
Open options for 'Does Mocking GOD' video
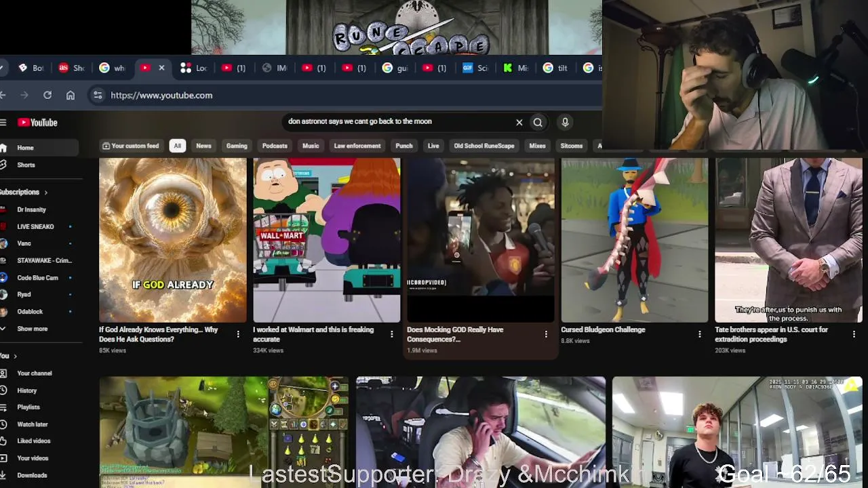tap(546, 334)
